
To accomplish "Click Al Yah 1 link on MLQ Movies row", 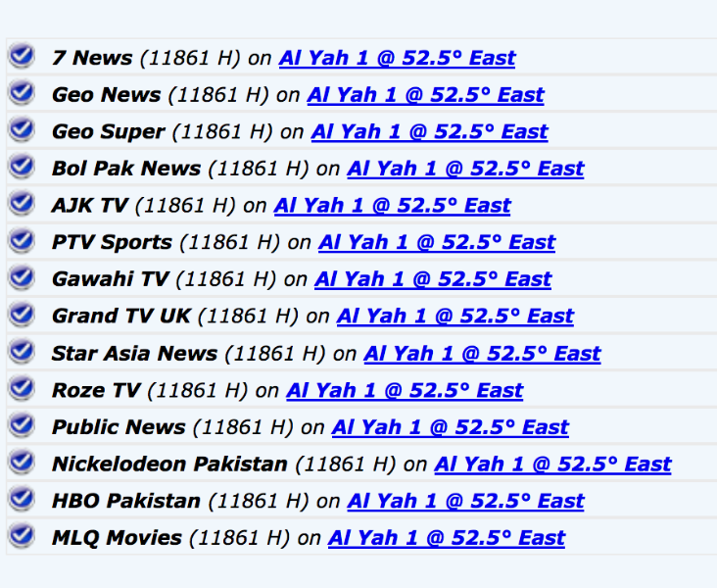I will (x=447, y=539).
